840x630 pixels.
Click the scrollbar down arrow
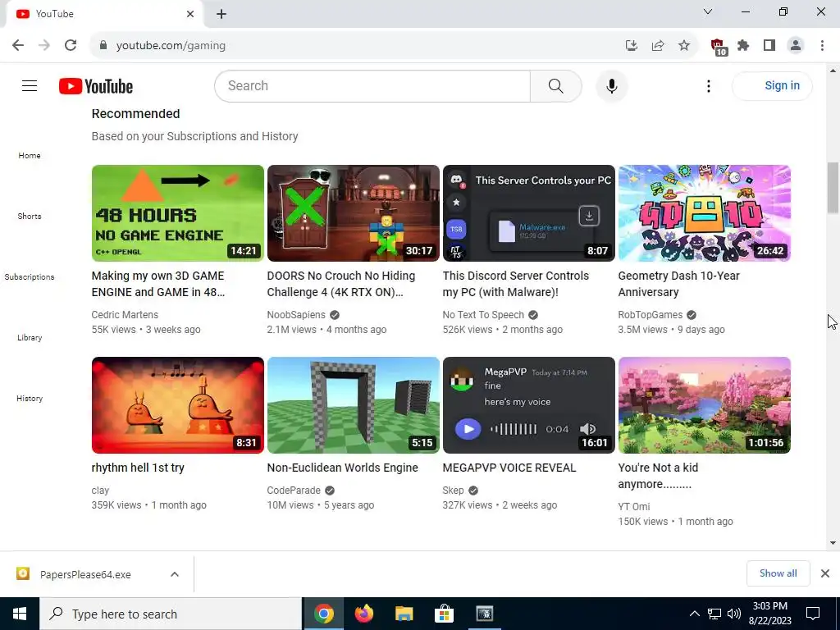(x=833, y=543)
